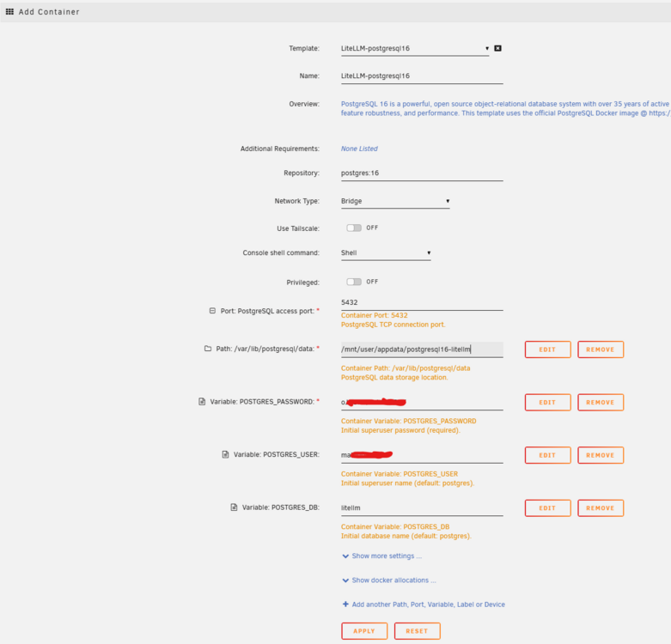This screenshot has height=644, width=671.
Task: Click REMOVE for POSTGRES_USER variable
Action: (601, 455)
